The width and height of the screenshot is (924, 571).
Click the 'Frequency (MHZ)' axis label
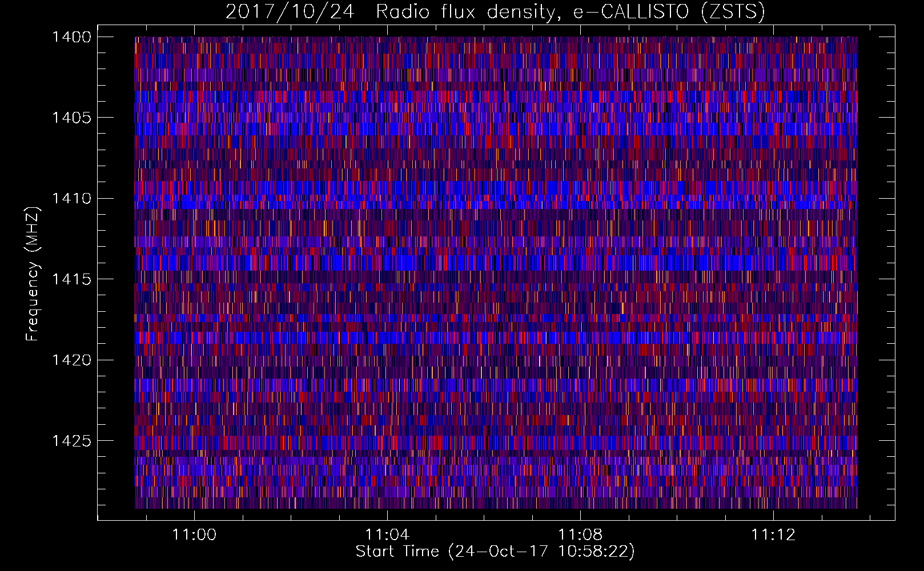pos(33,274)
